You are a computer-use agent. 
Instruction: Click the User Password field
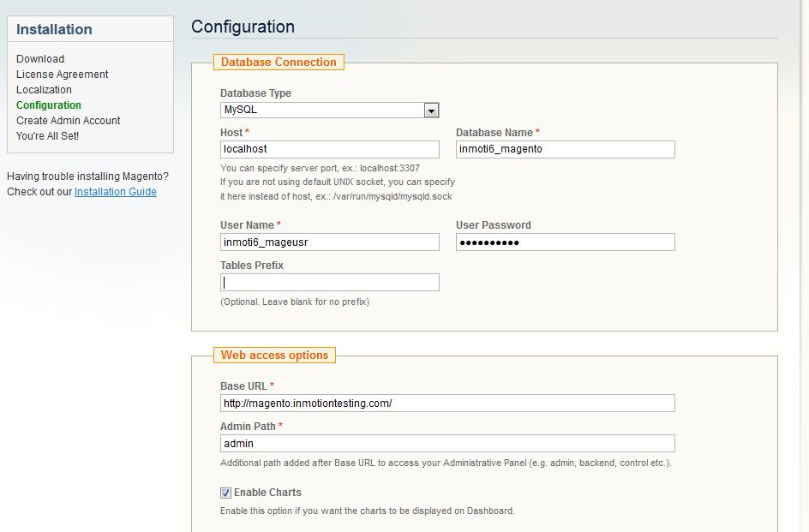pos(565,242)
